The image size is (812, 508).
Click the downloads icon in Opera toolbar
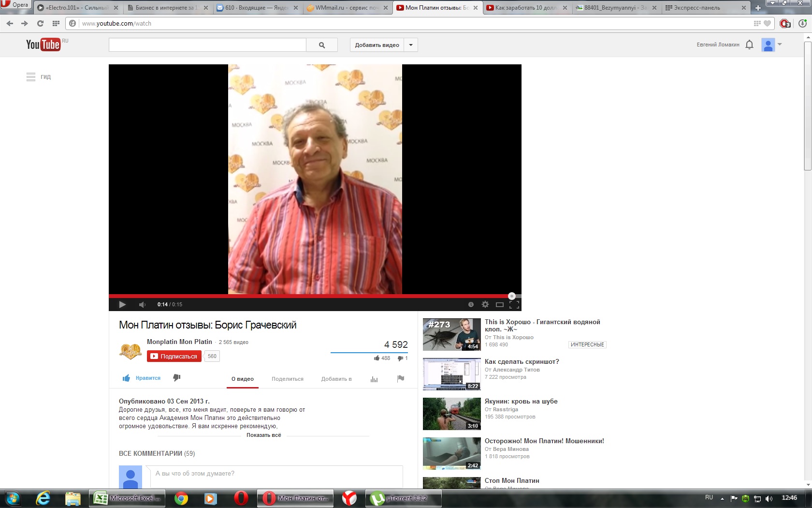(x=803, y=23)
